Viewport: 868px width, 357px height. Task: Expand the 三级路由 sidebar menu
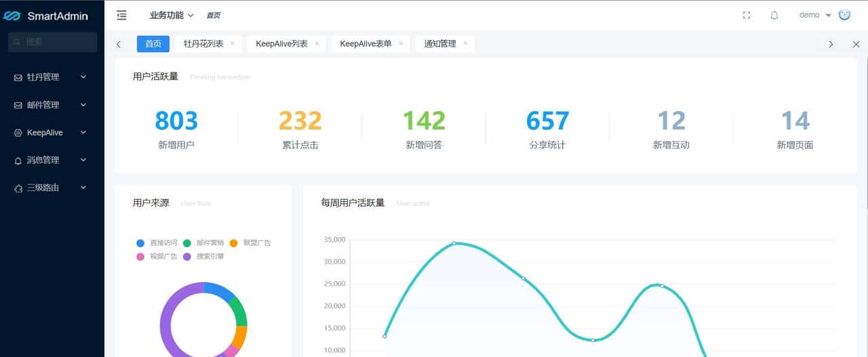(52, 188)
